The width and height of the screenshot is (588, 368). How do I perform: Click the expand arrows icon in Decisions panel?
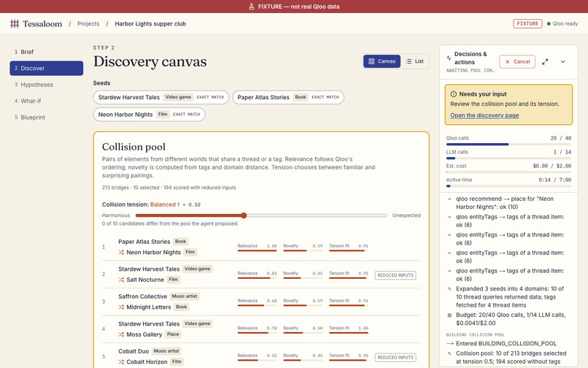point(545,61)
